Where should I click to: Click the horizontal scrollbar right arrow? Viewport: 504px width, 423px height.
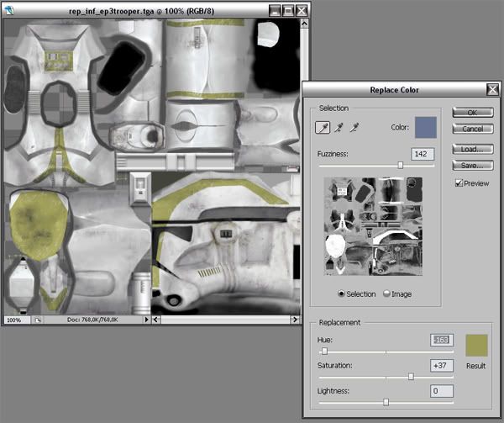(295, 320)
